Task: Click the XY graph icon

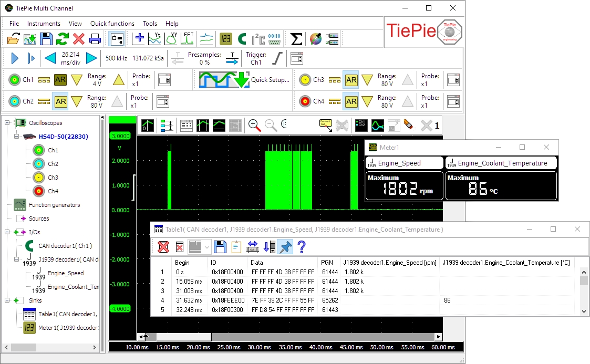Action: pos(172,38)
